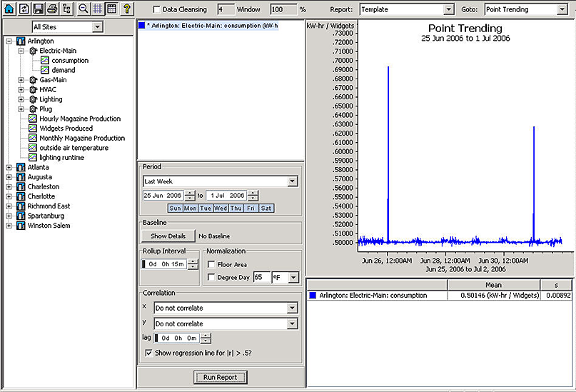The width and height of the screenshot is (576, 392).
Task: Uncheck Show regression line checkbox
Action: 148,353
